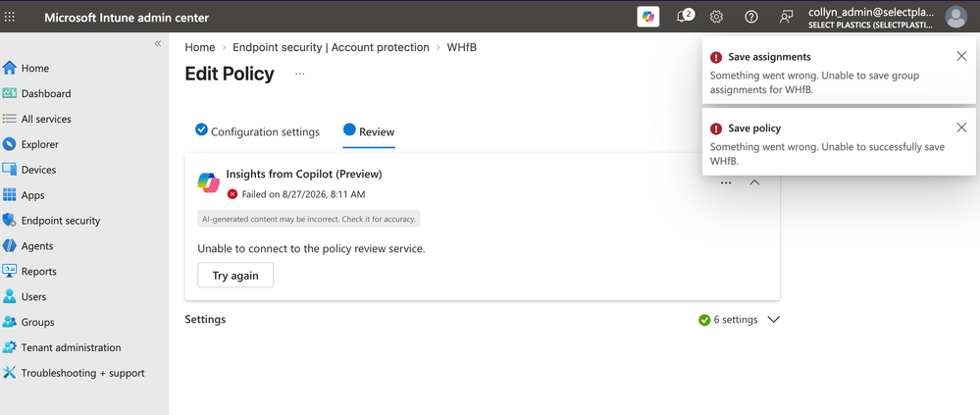980x415 pixels.
Task: Click the Dashboard icon in sidebar
Action: coord(10,93)
